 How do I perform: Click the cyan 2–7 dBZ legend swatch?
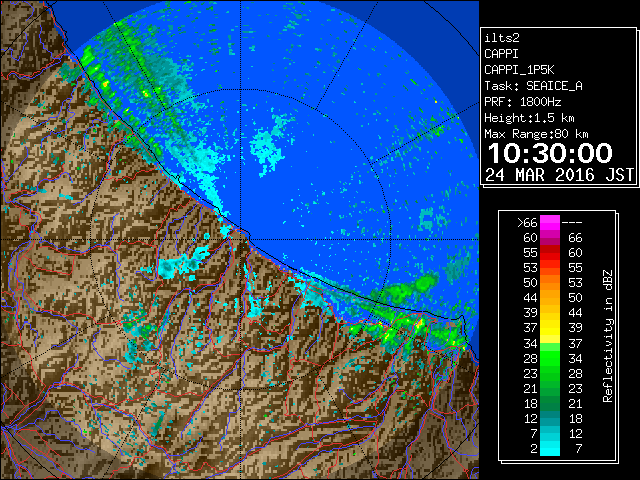pos(550,449)
